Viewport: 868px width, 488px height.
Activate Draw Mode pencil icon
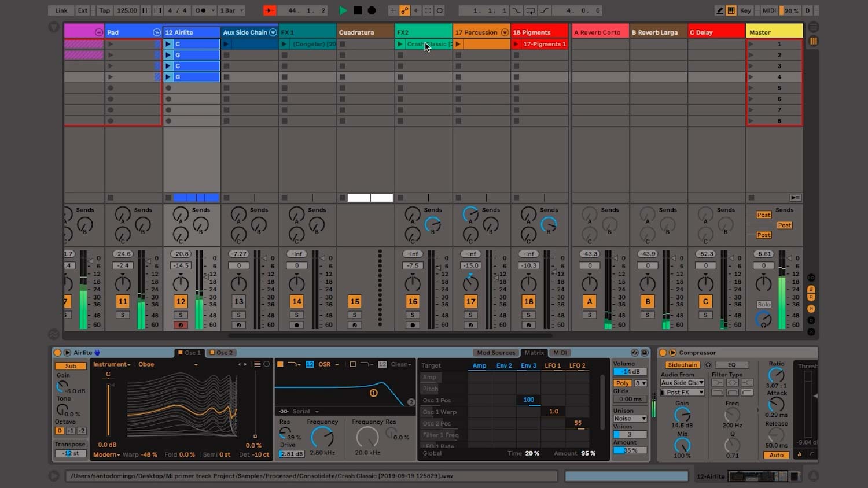[719, 10]
